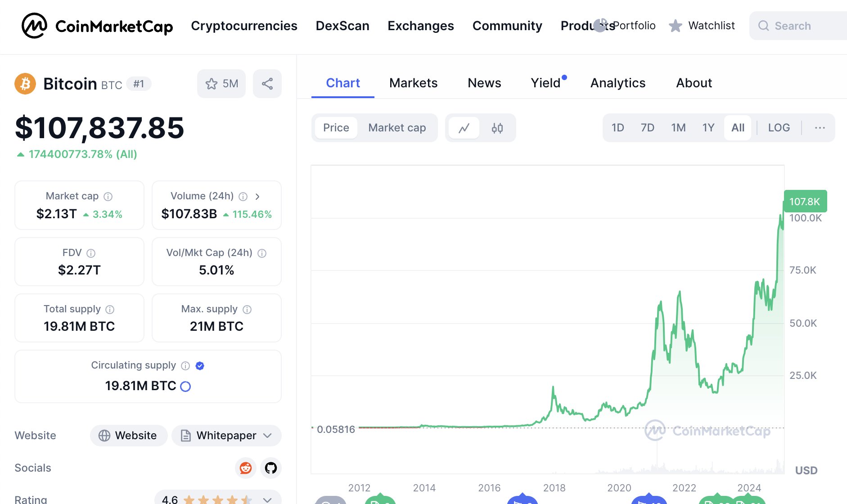Click the CoinMarketCap logo icon
This screenshot has width=847, height=504.
tap(34, 26)
